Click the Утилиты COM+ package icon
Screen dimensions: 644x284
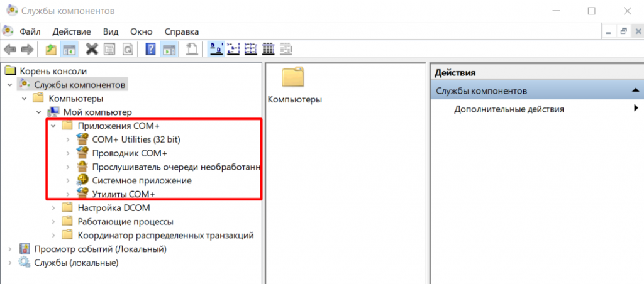[x=82, y=194]
